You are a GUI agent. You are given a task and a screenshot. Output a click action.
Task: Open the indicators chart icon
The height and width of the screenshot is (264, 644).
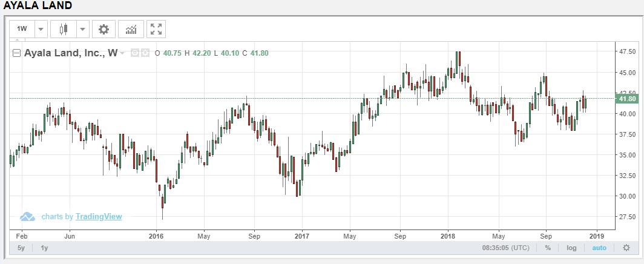[x=131, y=29]
